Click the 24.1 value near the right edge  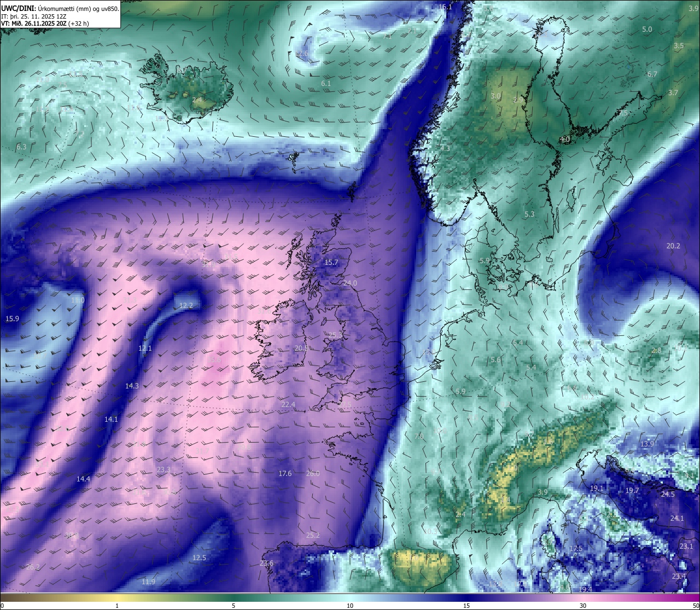(x=677, y=518)
